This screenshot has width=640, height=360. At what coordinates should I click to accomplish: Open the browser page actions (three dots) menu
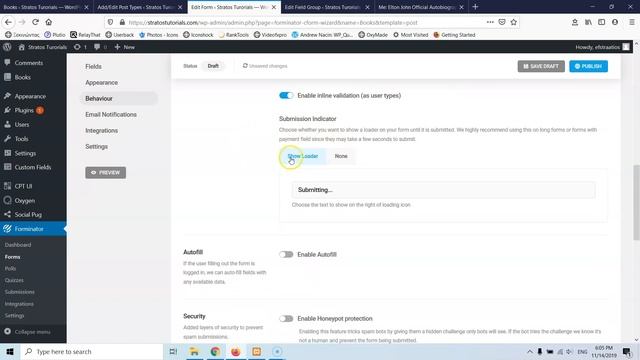490,22
